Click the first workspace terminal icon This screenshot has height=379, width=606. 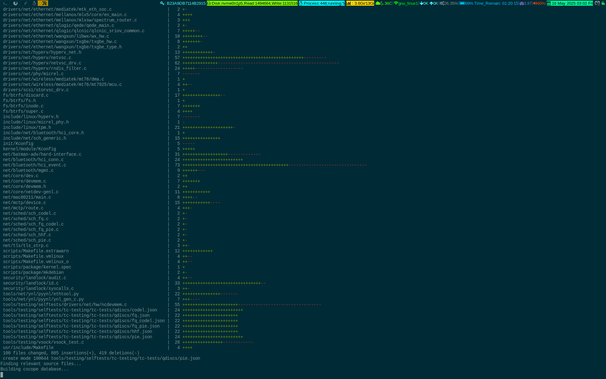point(5,3)
